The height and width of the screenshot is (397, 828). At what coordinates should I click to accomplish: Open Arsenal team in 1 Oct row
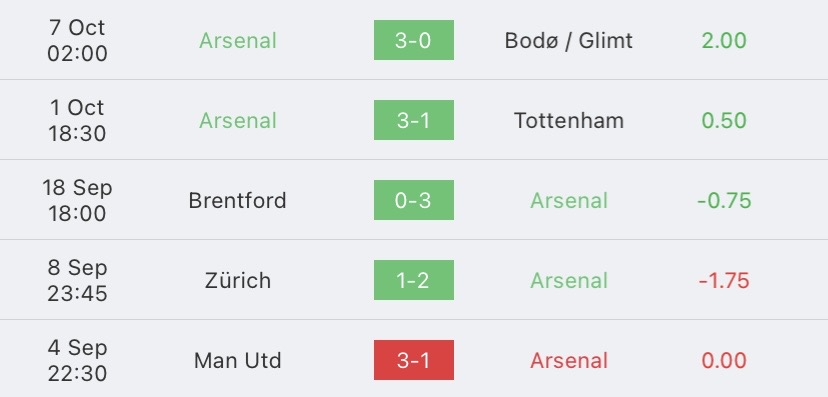[238, 120]
